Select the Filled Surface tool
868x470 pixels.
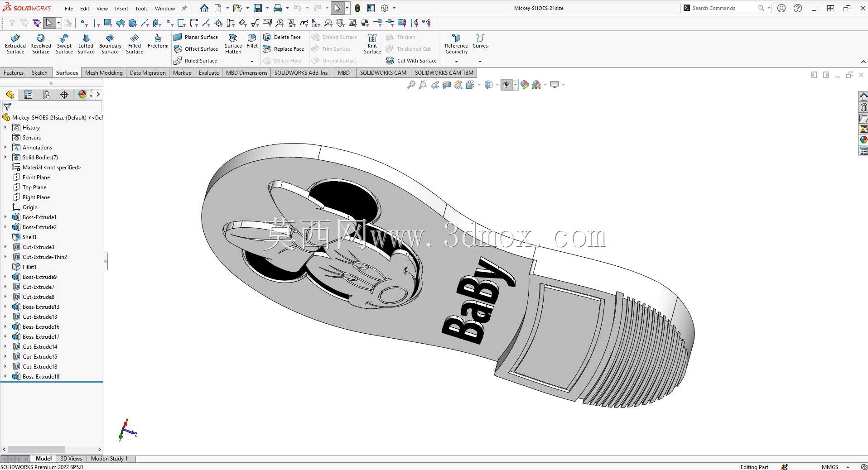tap(135, 44)
